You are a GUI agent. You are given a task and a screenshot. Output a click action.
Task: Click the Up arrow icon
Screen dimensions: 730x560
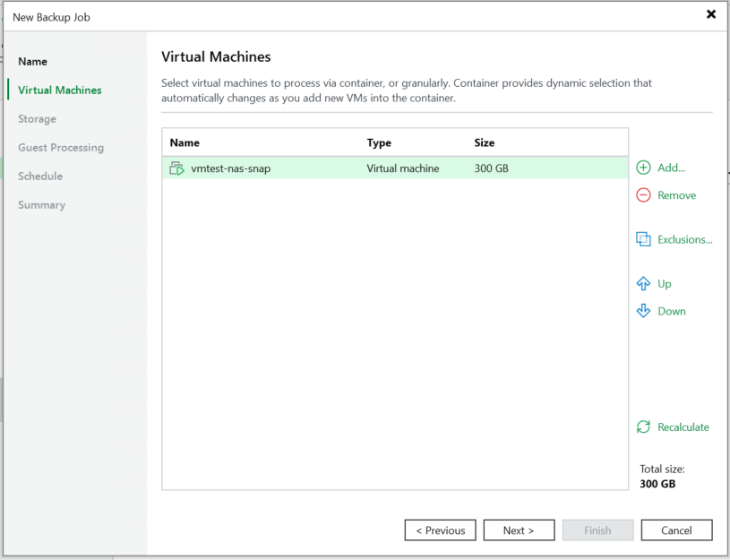tap(643, 283)
